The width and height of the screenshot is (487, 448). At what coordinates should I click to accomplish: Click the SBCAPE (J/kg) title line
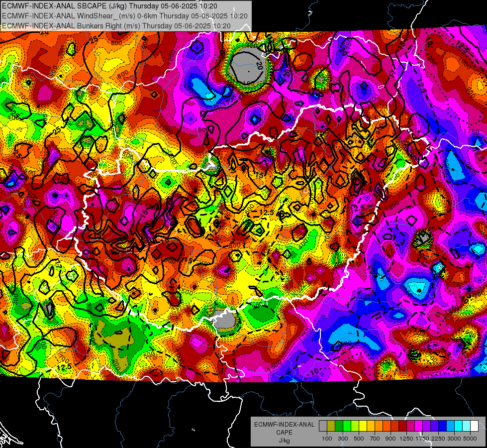[109, 6]
